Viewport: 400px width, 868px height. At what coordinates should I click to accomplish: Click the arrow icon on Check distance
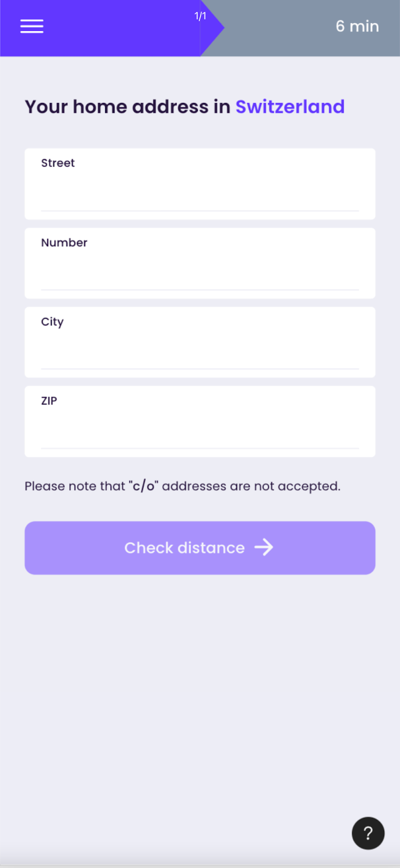tap(264, 547)
